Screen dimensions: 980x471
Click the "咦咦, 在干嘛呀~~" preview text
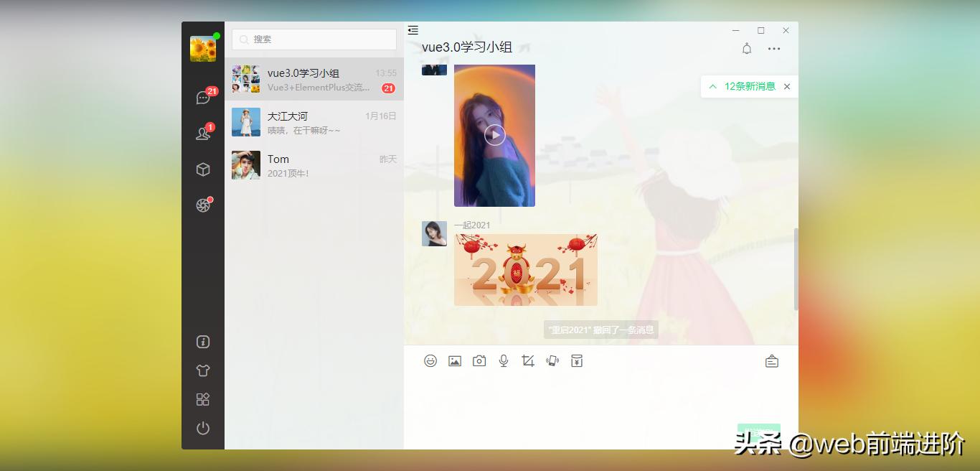(x=304, y=130)
